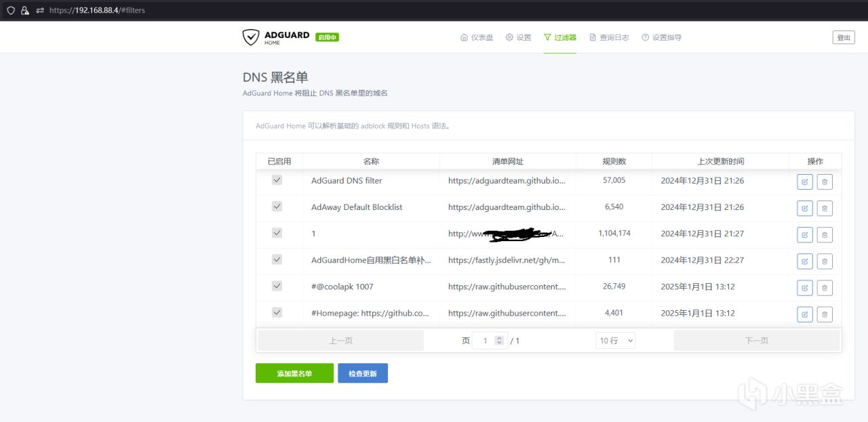Click the 登出 logout button
Screen dimensions: 868x422
coord(844,38)
